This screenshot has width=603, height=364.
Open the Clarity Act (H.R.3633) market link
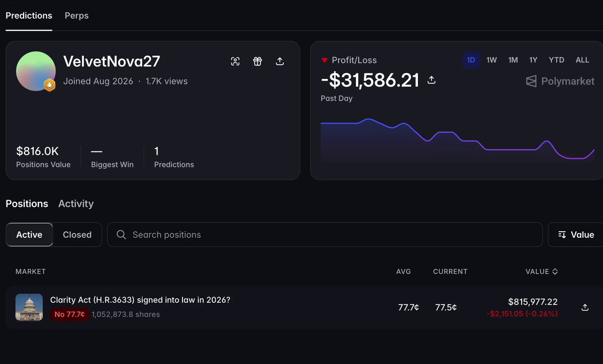coord(140,300)
